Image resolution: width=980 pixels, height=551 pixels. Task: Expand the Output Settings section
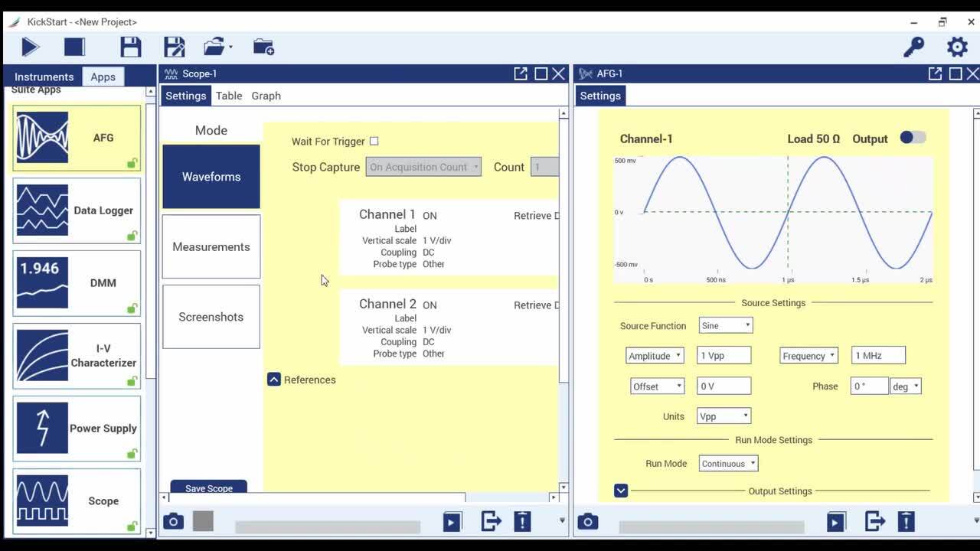[x=621, y=491]
